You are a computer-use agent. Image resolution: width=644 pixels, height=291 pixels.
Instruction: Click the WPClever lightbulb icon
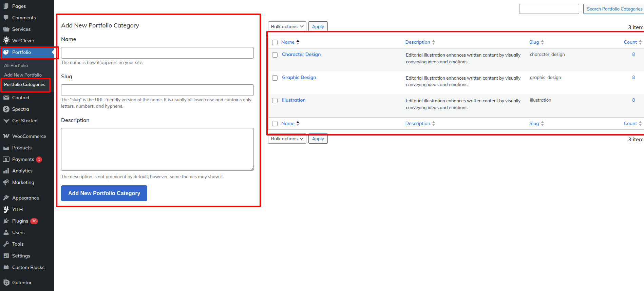(6, 40)
